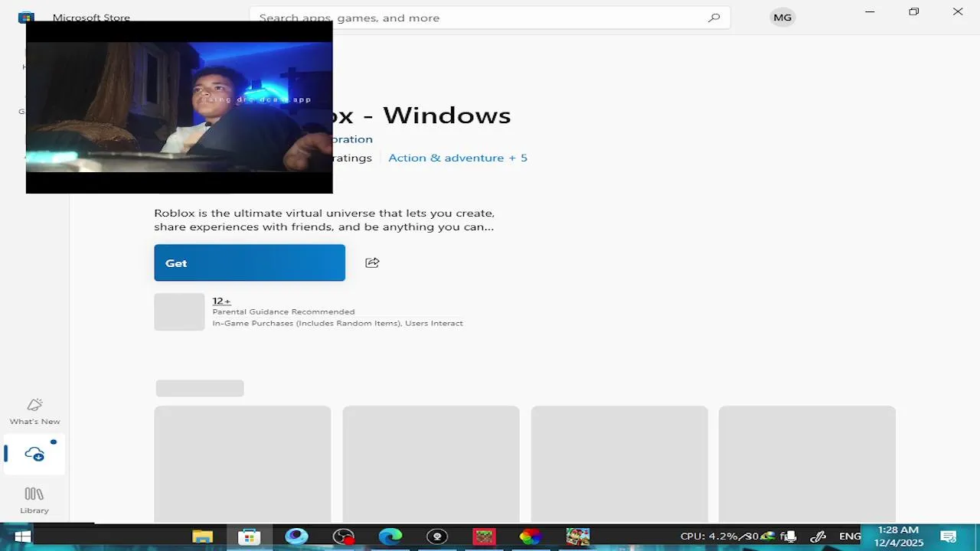Select the fourth screenshot placeholder card

(x=807, y=464)
